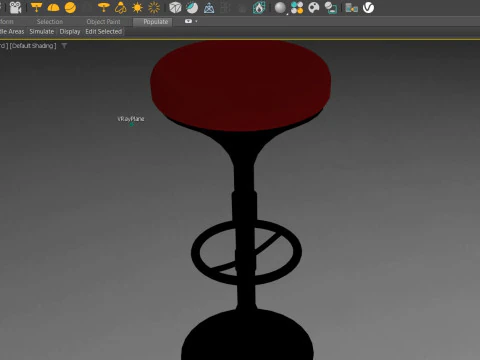Click the round V-Ray logo button

pos(368,7)
